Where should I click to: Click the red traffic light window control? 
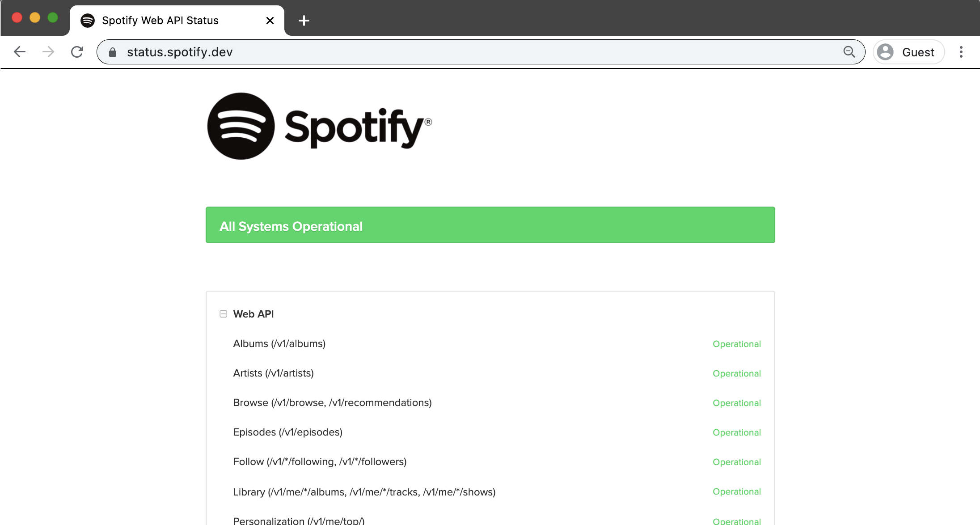pyautogui.click(x=17, y=17)
